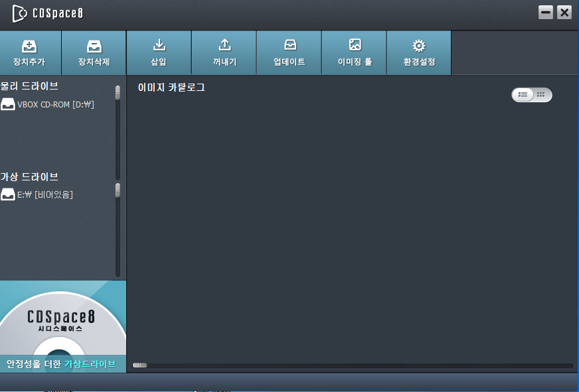The image size is (579, 392).
Task: Click the drive icon beside E: virtual drive
Action: [x=8, y=194]
